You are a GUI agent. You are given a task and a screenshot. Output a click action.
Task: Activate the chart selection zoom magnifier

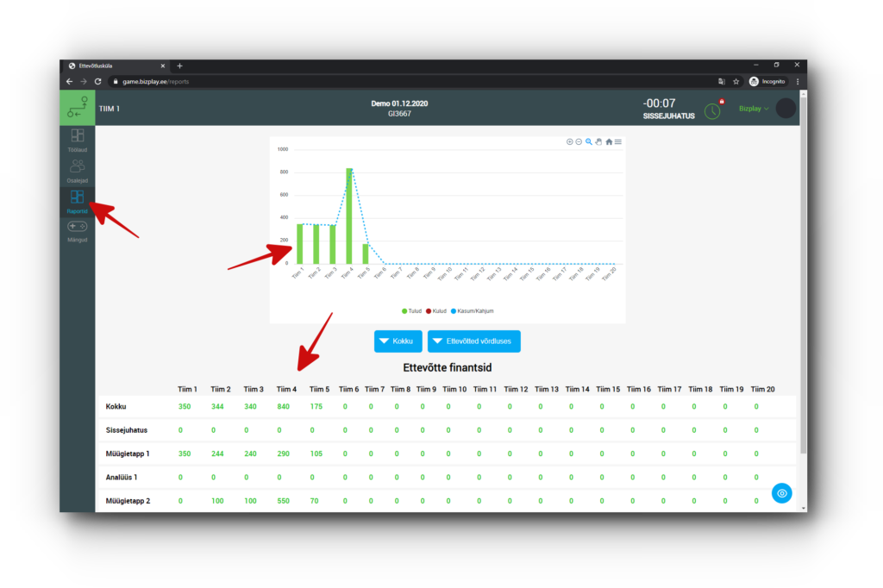click(589, 141)
